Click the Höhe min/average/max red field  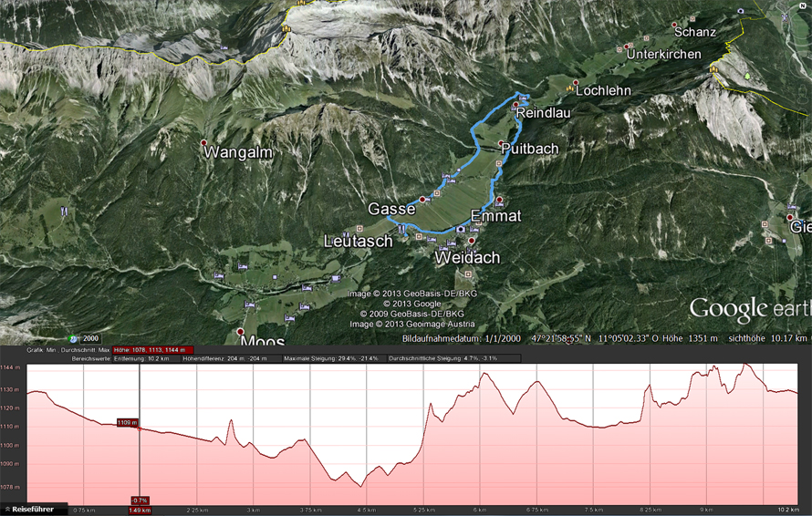pyautogui.click(x=152, y=350)
